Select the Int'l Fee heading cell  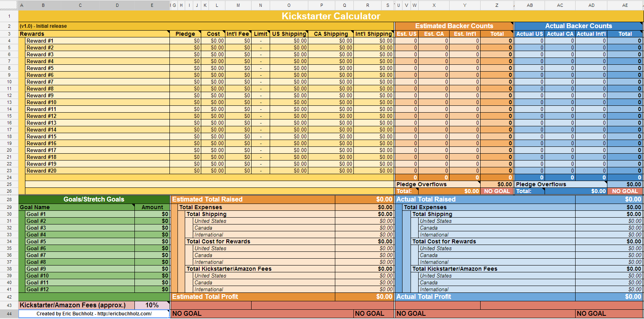pyautogui.click(x=238, y=34)
